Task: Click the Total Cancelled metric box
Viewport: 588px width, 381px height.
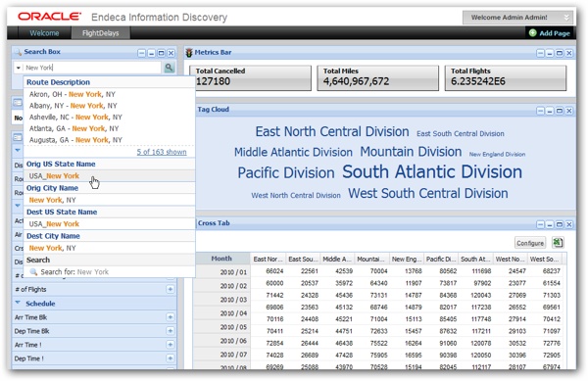Action: coord(250,78)
